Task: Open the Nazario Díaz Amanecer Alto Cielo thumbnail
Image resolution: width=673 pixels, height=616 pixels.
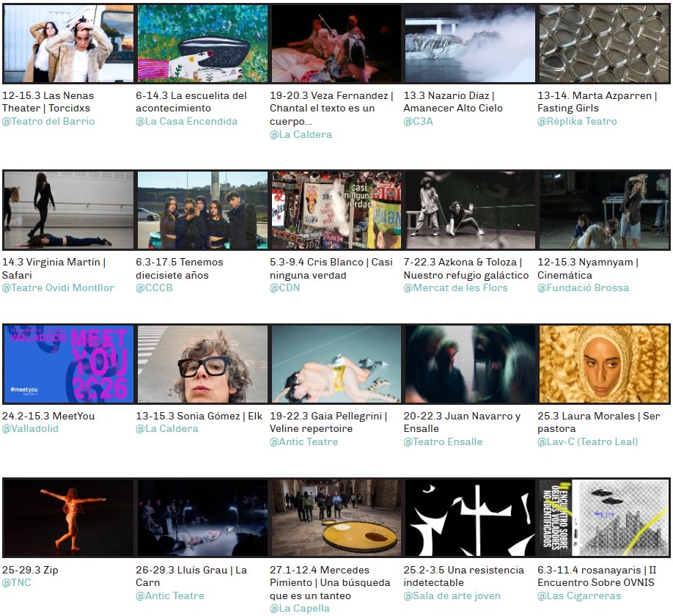Action: (471, 43)
